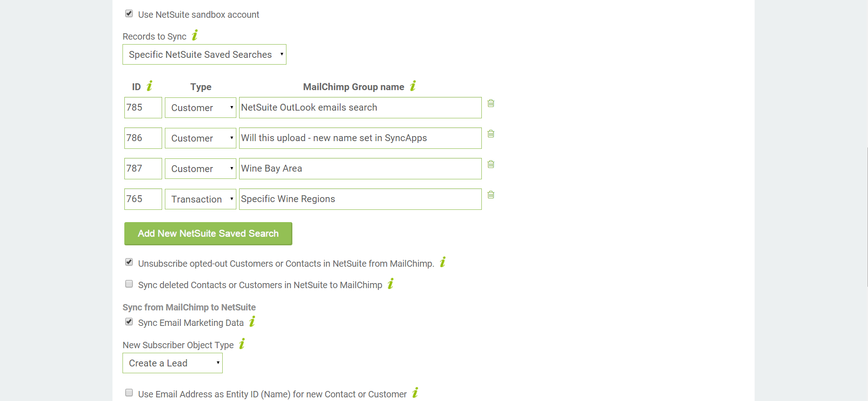Check Use Email Address as Entity ID

click(129, 393)
